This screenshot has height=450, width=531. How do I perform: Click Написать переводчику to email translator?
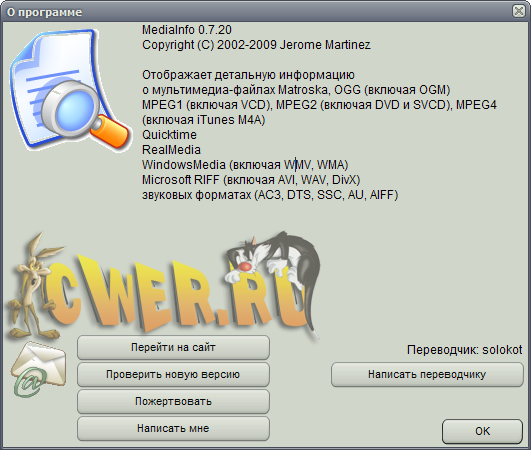pyautogui.click(x=427, y=374)
